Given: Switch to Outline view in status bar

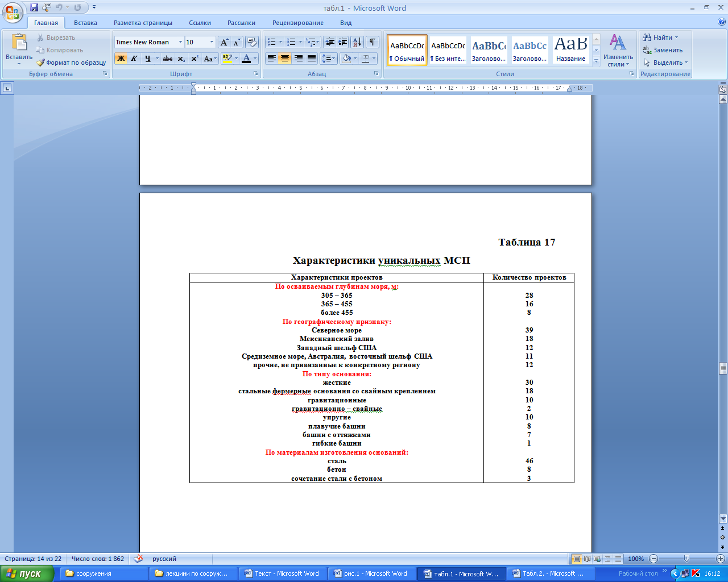Looking at the screenshot, I should 608,559.
